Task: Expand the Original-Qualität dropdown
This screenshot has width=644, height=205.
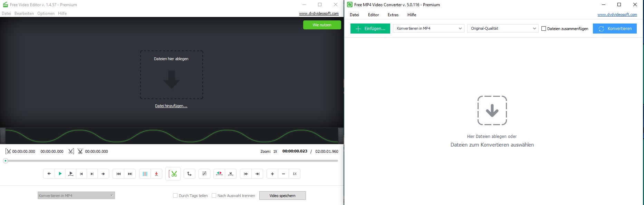Action: coord(503,28)
